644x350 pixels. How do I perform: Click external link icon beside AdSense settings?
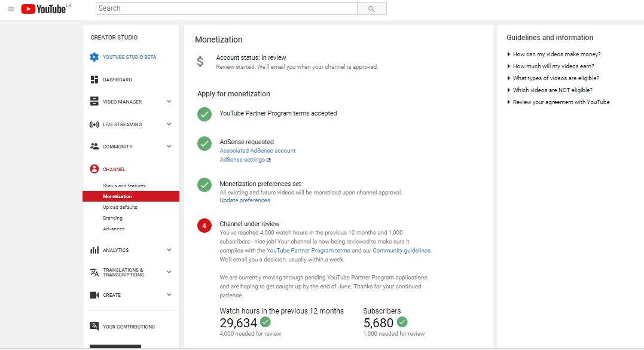[x=268, y=160]
